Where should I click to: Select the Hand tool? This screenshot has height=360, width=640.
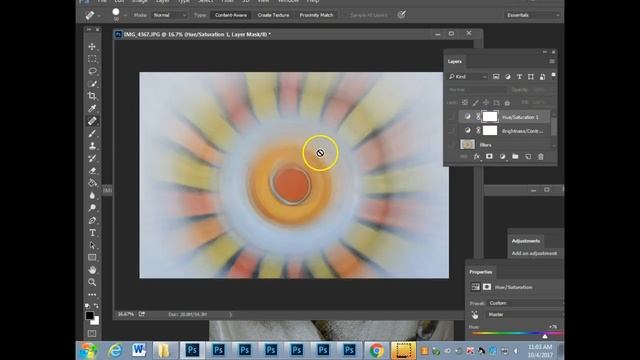[x=92, y=270]
